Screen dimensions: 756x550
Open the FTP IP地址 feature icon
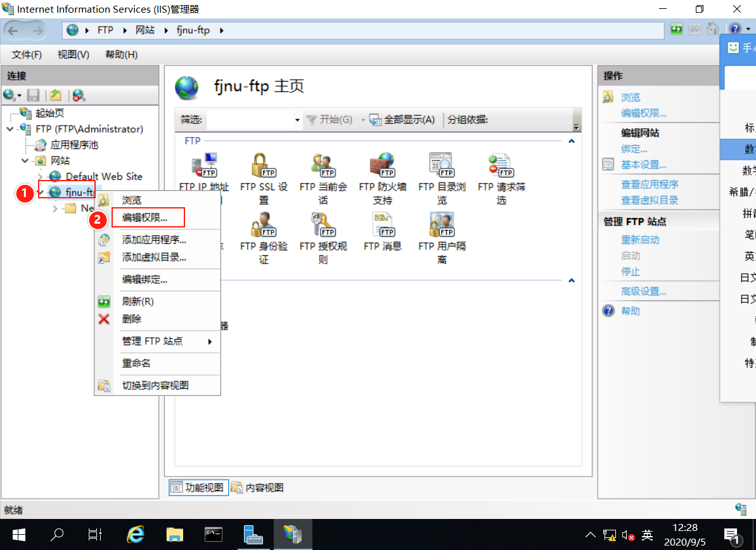(x=204, y=166)
